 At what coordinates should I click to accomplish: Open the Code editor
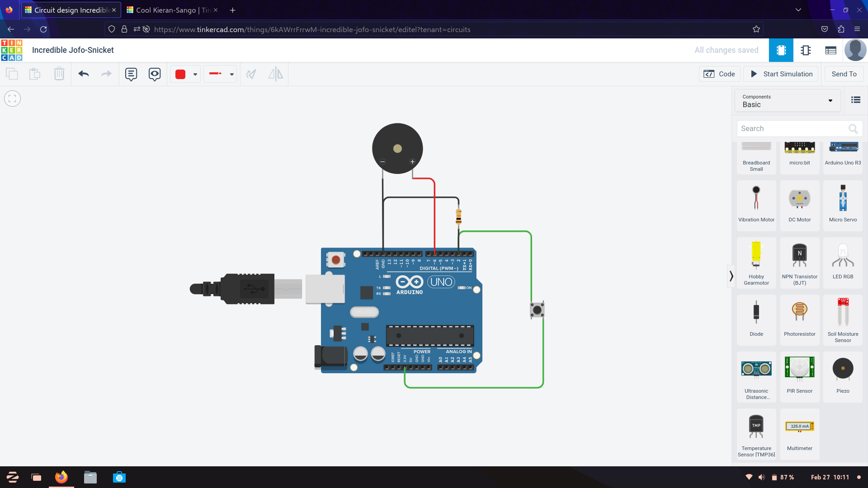719,74
